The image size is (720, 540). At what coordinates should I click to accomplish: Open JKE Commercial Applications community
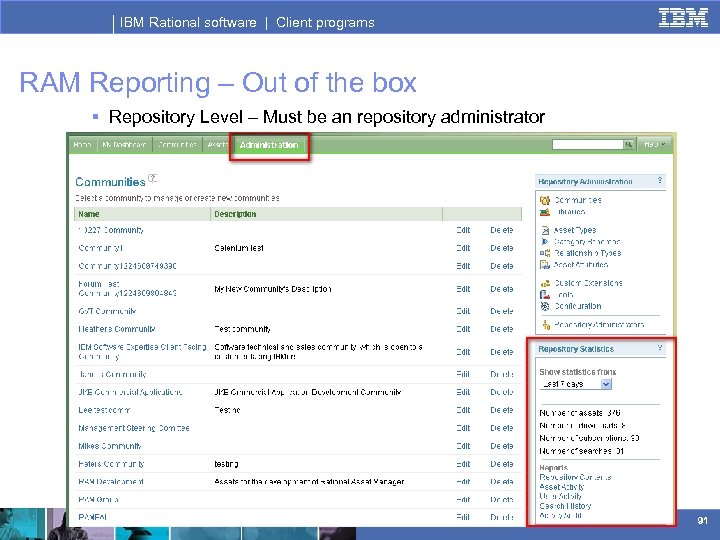(130, 392)
